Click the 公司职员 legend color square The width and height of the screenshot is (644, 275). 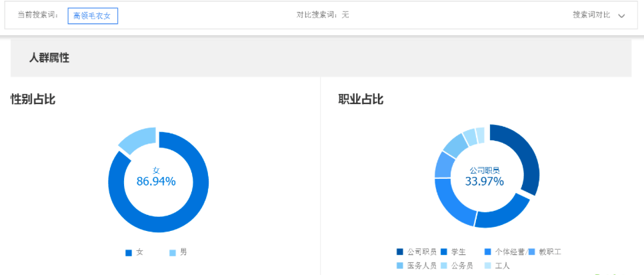tap(400, 252)
